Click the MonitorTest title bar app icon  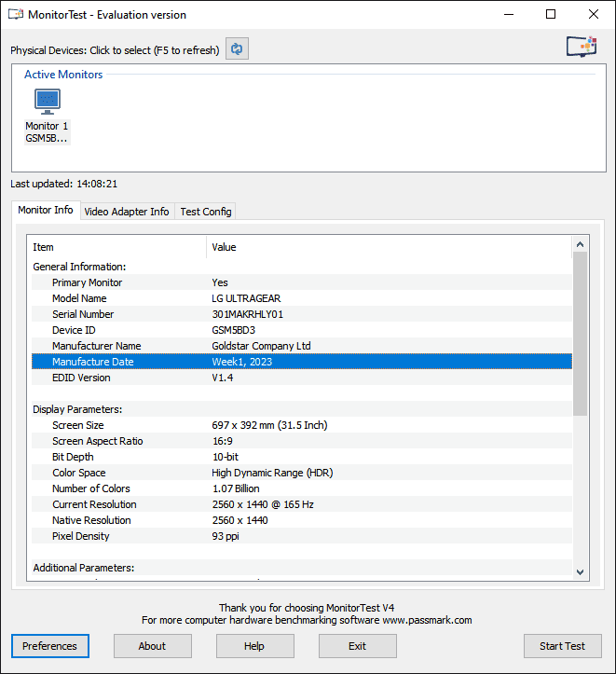tap(16, 14)
